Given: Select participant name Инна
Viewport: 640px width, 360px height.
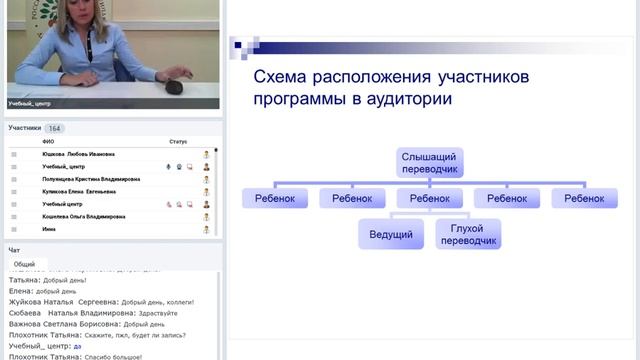Looking at the screenshot, I should click(49, 229).
